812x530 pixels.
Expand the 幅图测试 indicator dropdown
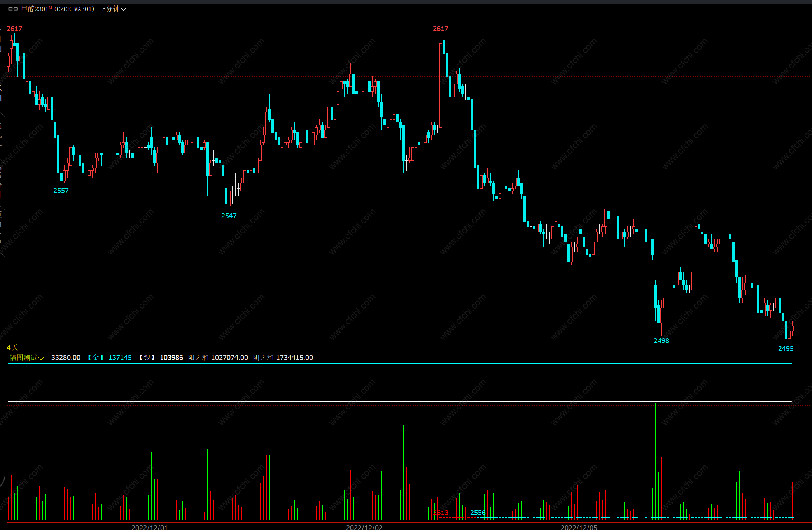click(26, 358)
